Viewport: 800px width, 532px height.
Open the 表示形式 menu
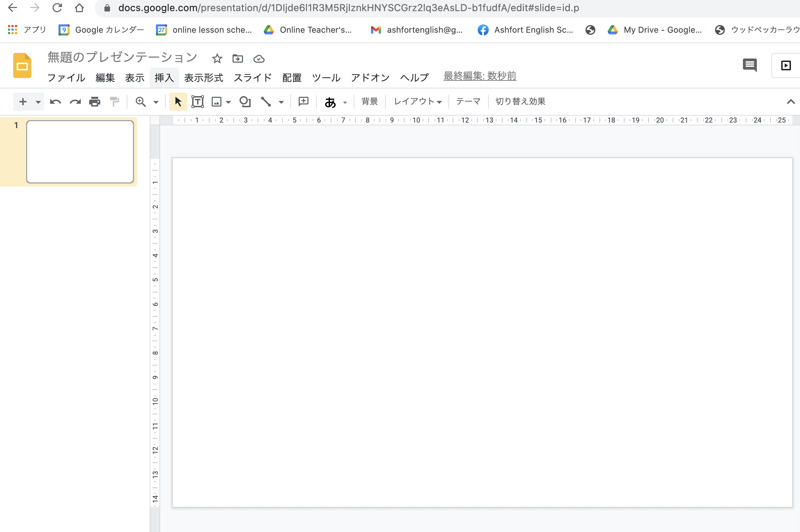(204, 78)
